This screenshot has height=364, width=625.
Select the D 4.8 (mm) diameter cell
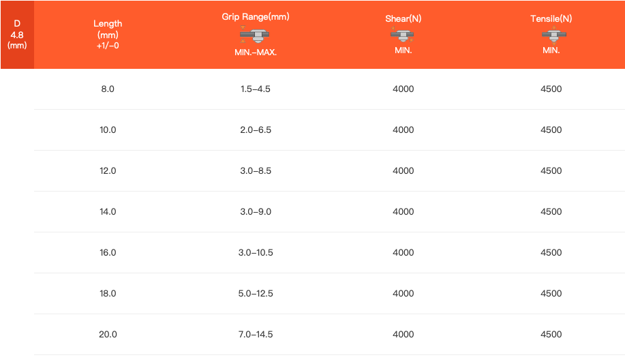[17, 35]
